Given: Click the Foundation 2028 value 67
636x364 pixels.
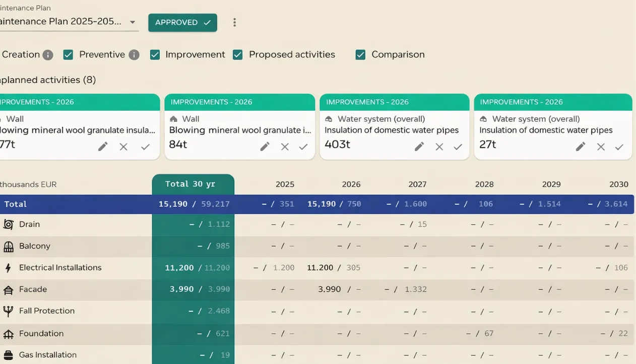Looking at the screenshot, I should (489, 334).
